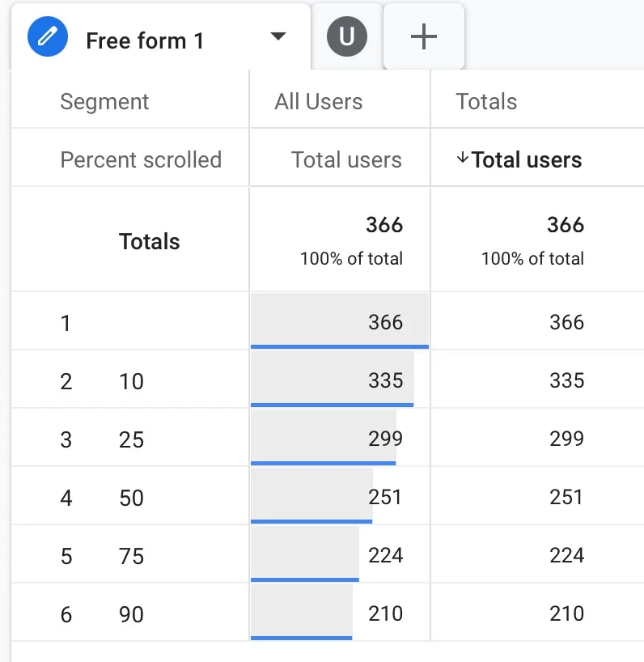Click 210 in the Totals column
Image resolution: width=644 pixels, height=662 pixels.
coord(567,613)
